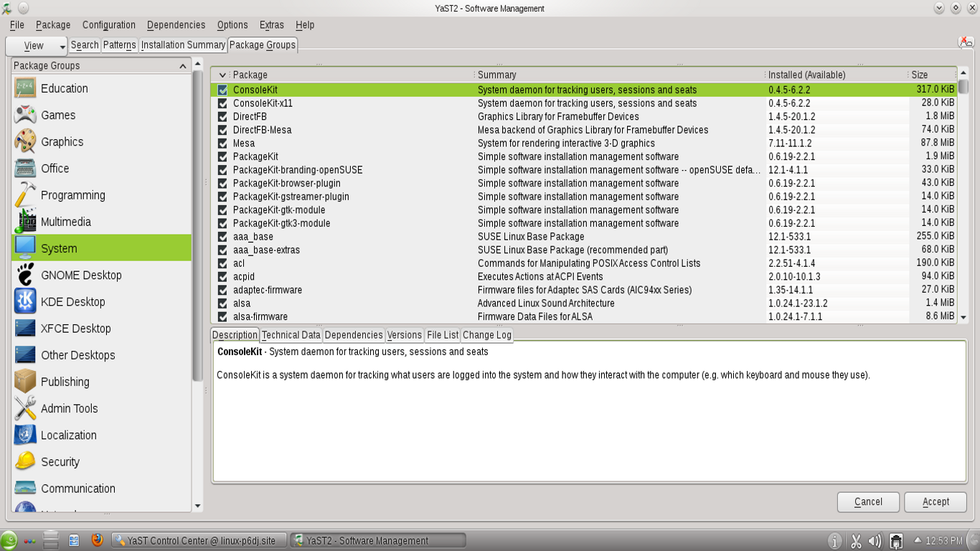
Task: Switch to the File List tab
Action: pos(442,335)
